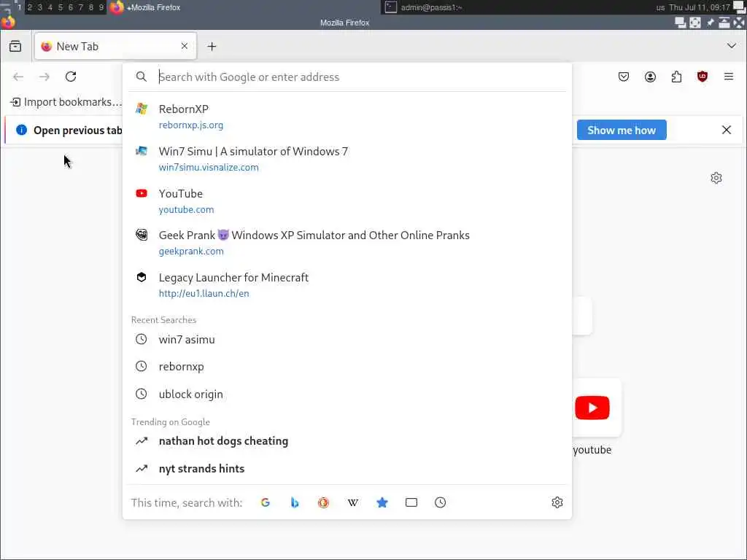Select the Geek Prank suggestion
Screen dimensions: 747x560
pos(347,243)
